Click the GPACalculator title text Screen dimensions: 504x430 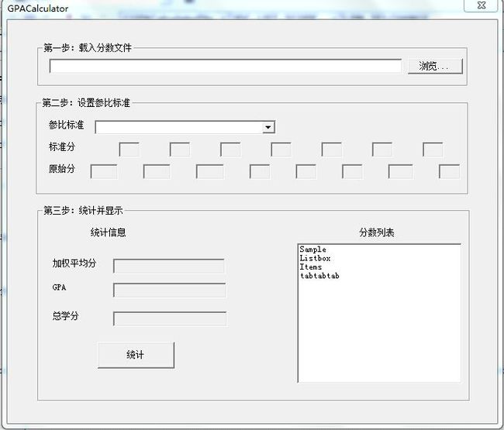coord(38,9)
